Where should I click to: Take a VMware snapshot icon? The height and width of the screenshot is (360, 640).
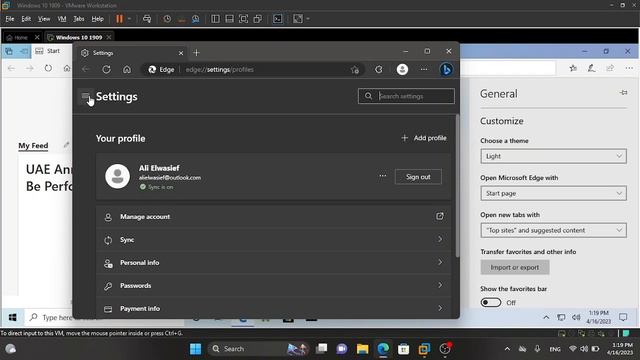pos(167,19)
